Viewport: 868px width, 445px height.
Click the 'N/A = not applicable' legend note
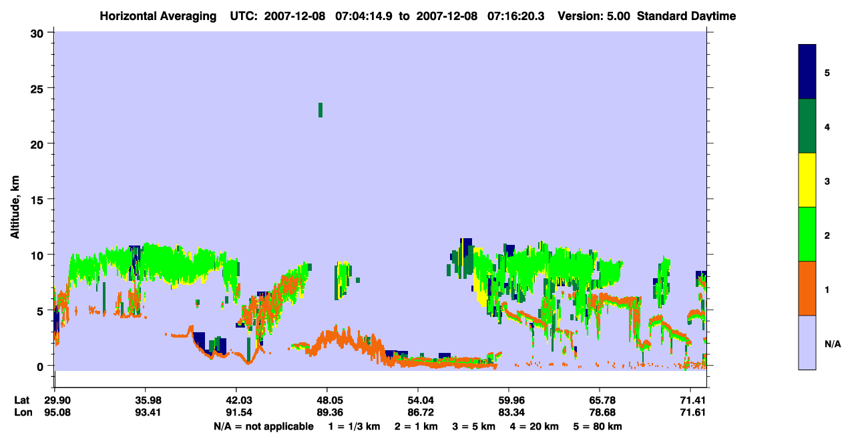pyautogui.click(x=264, y=426)
